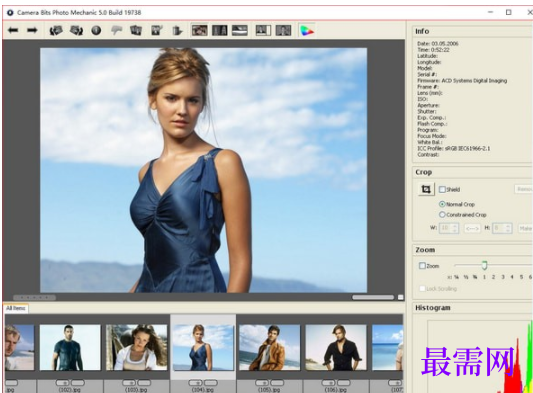The height and width of the screenshot is (393, 533).
Task: Click the right pill button under (106).jpg thumbnail
Action: coord(344,383)
